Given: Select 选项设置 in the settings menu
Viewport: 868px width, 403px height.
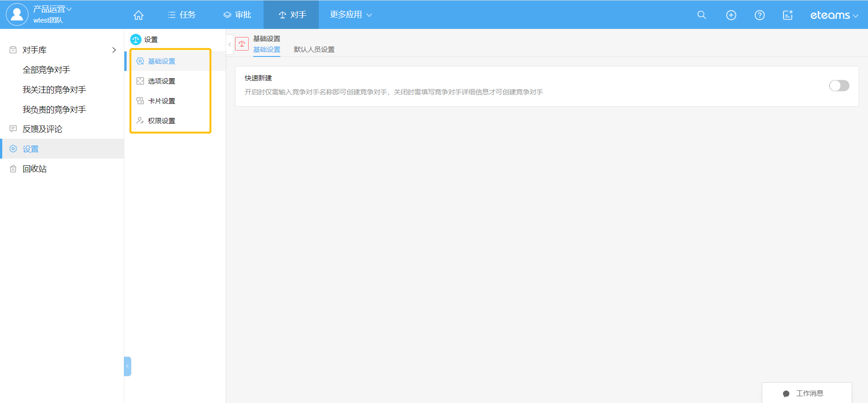Looking at the screenshot, I should 161,81.
